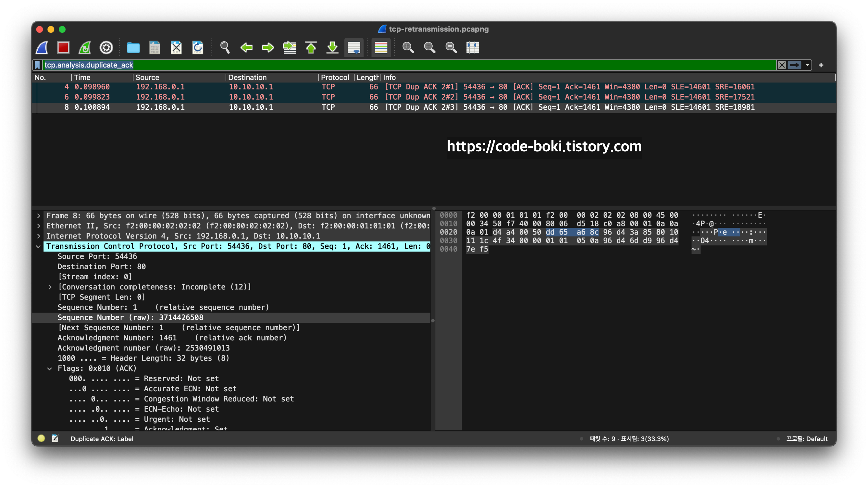Open capture options gear icon

pos(106,47)
